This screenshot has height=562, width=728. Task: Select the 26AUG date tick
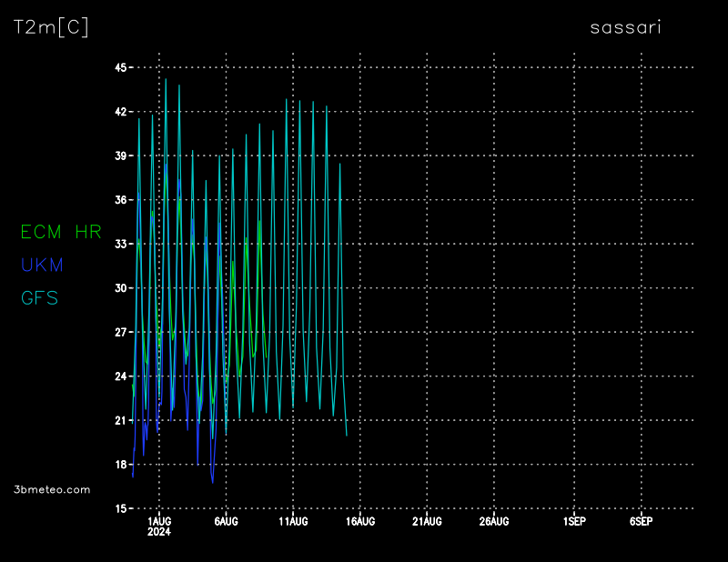[x=494, y=521]
